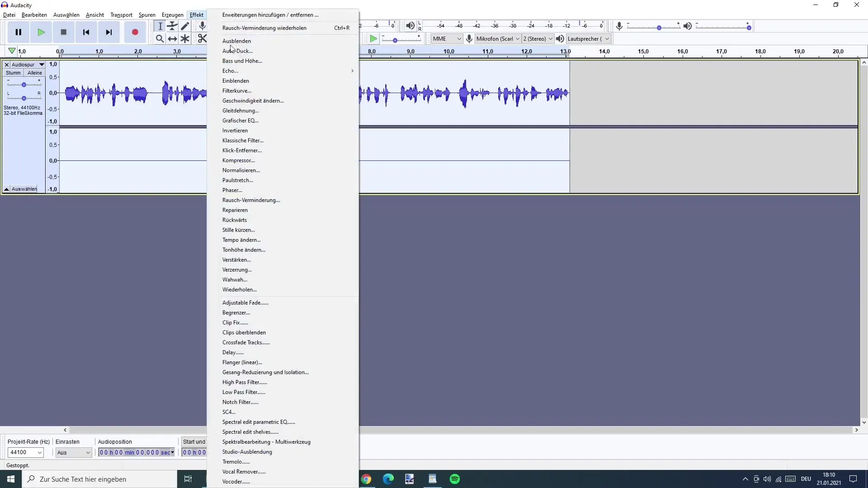Click the microphone icon next to the input device
The height and width of the screenshot is (488, 868).
tap(469, 39)
